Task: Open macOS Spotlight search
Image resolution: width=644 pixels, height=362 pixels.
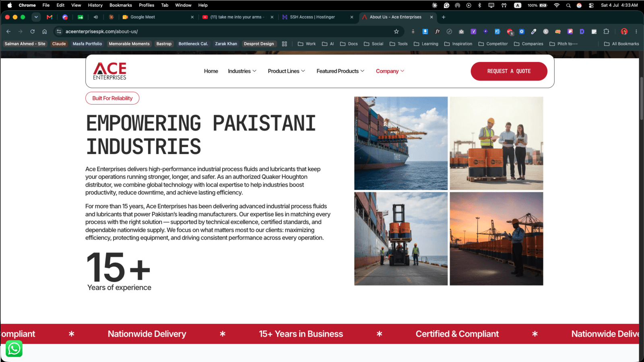Action: pos(568,5)
